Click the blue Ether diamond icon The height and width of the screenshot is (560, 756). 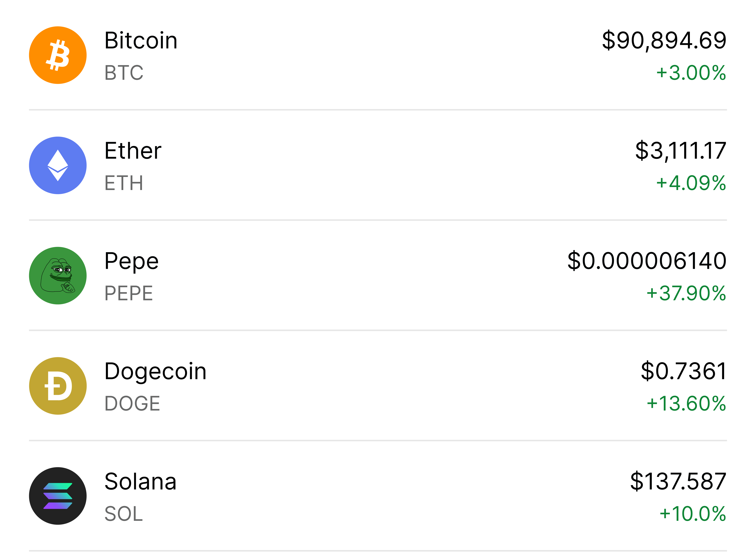pos(58,165)
